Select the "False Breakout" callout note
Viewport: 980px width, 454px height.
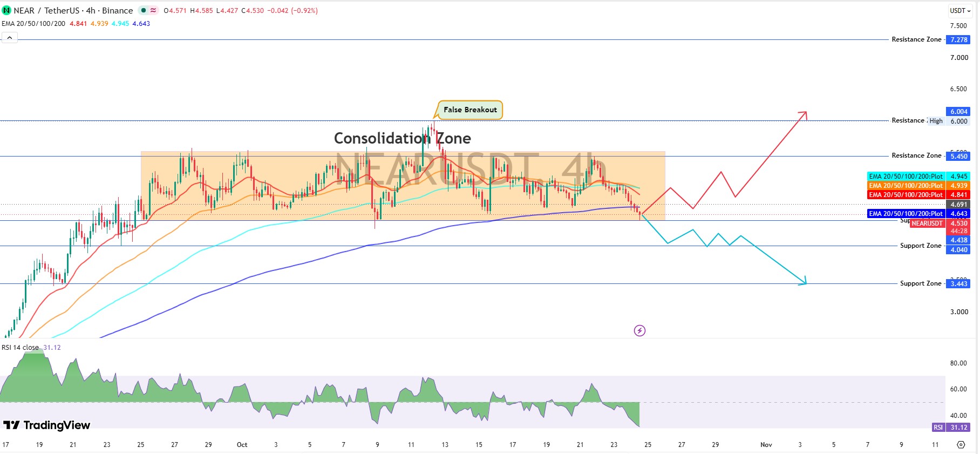470,110
